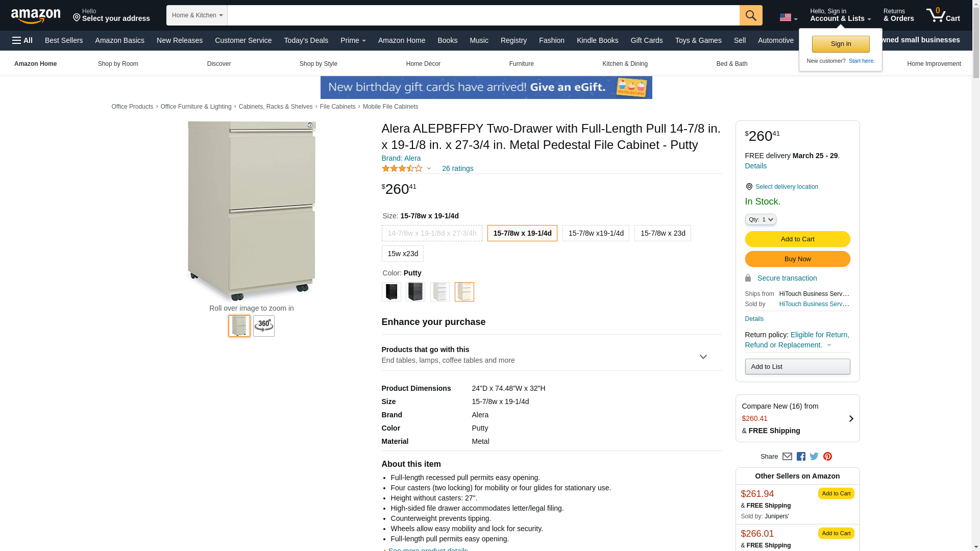Select the black color swatch

tap(391, 292)
